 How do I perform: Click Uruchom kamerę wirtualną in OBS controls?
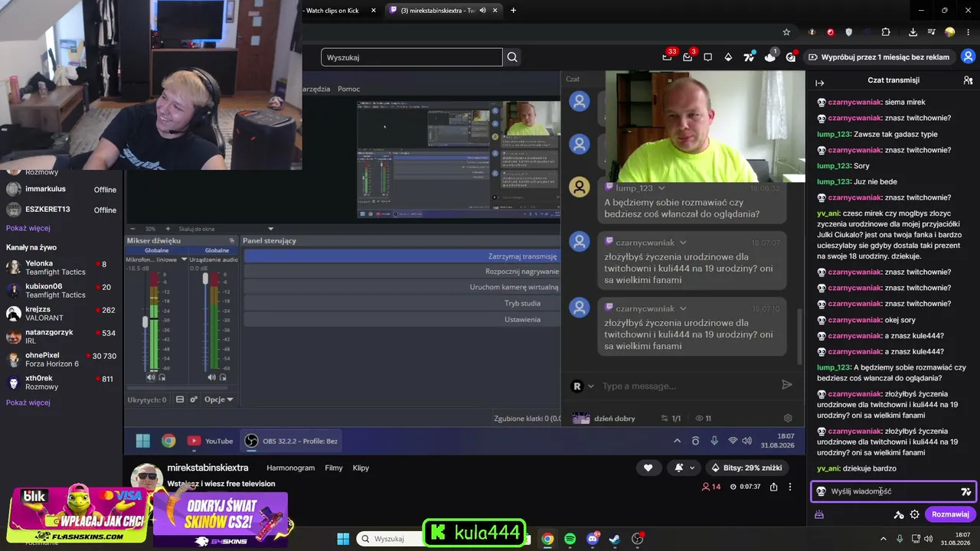[402, 287]
